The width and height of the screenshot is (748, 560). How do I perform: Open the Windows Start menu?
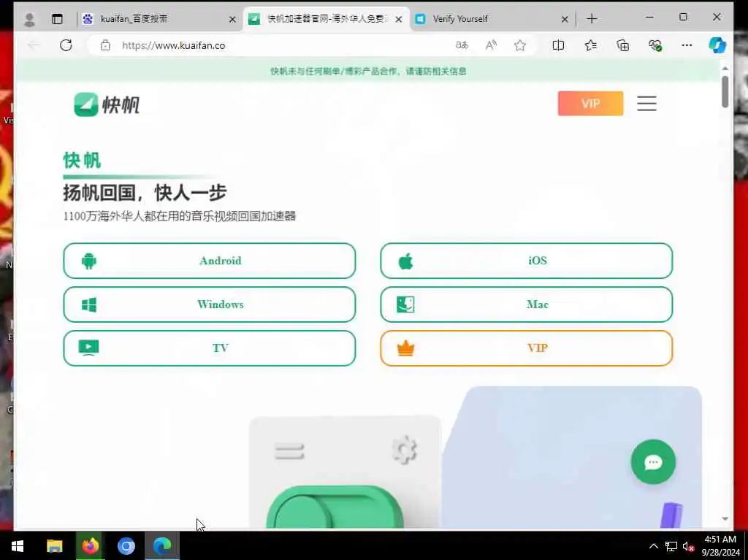[18, 546]
